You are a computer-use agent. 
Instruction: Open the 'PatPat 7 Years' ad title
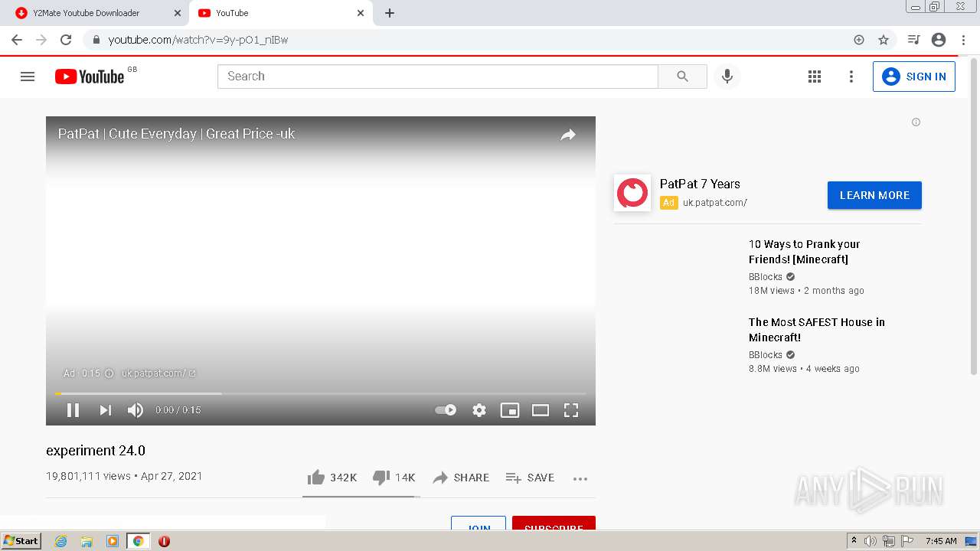pyautogui.click(x=700, y=184)
